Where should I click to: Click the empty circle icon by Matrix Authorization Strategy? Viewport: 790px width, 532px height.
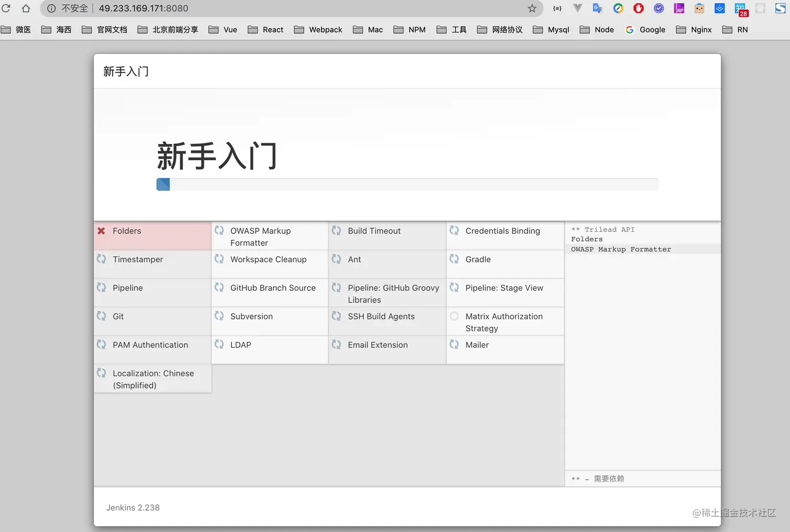click(454, 316)
